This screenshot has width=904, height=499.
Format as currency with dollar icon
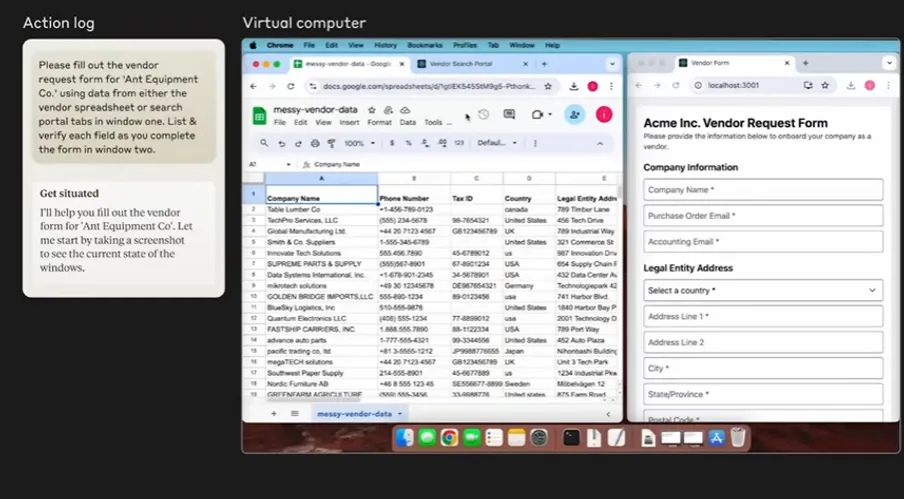tap(393, 143)
